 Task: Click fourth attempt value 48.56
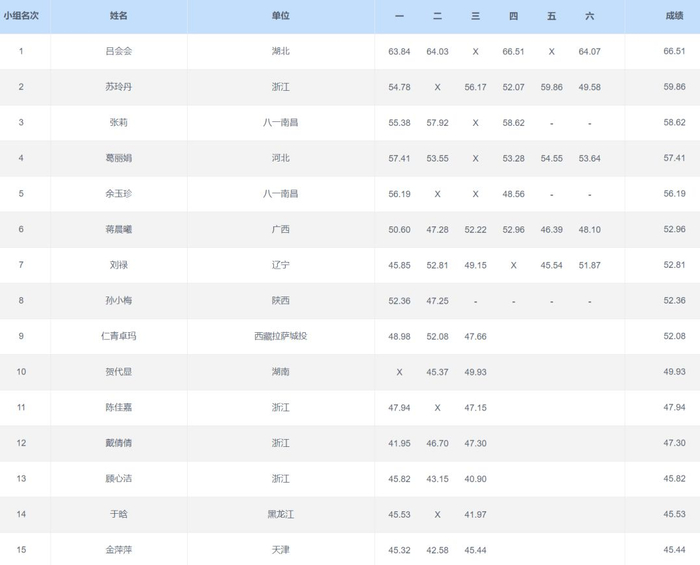coord(513,194)
